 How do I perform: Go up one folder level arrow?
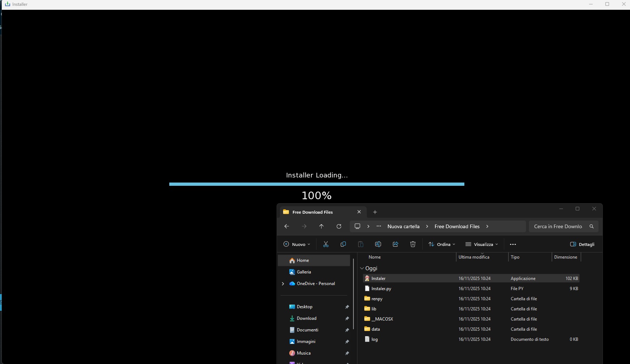pyautogui.click(x=321, y=226)
